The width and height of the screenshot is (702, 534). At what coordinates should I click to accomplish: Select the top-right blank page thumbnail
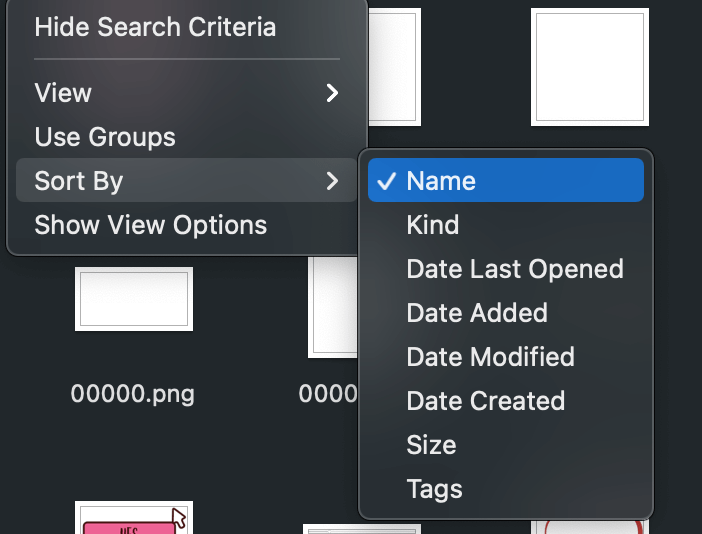click(589, 66)
